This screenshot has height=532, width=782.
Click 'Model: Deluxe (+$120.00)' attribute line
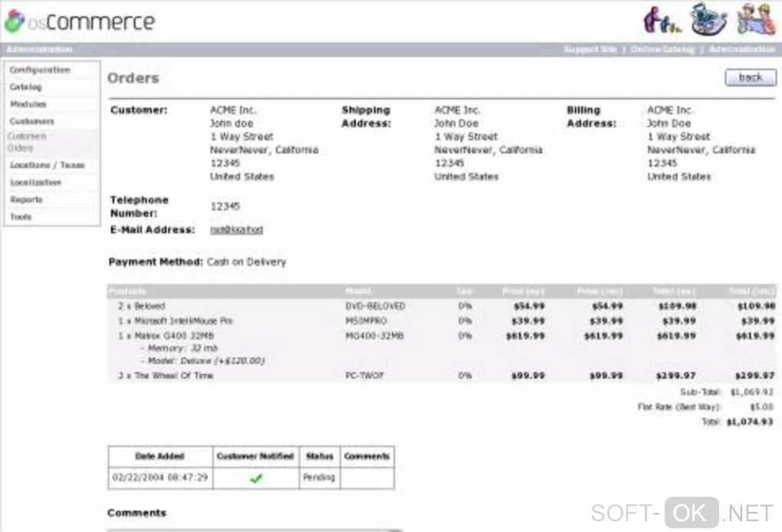[x=202, y=360]
